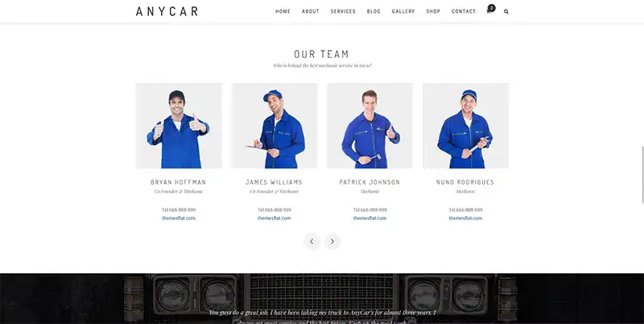Viewport: 644px width, 324px height.
Task: Open Bryan Hoffman's photo
Action: [x=179, y=126]
